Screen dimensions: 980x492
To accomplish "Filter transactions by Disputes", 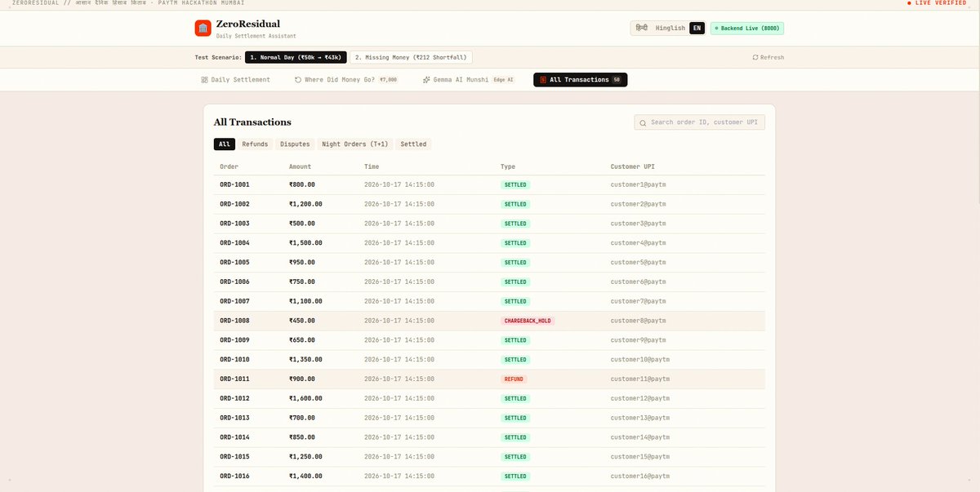I will [x=295, y=144].
